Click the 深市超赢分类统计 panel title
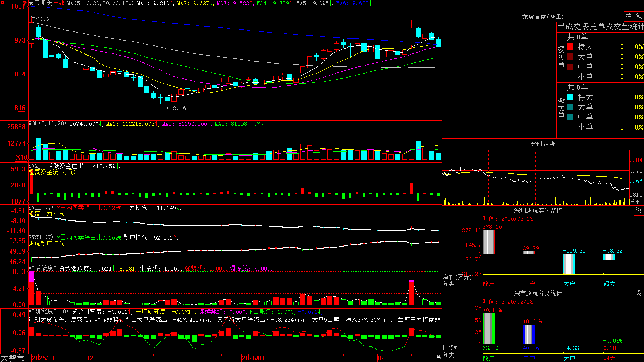This screenshot has width=644, height=362. click(538, 293)
